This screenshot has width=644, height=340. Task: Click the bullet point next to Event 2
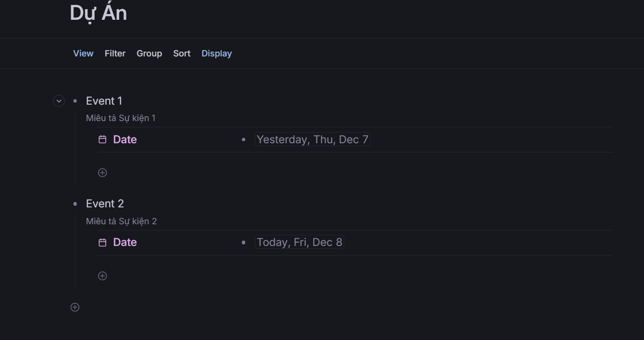pos(75,204)
